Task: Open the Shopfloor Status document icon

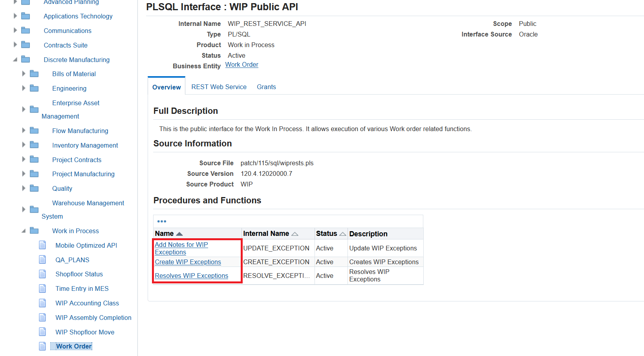Action: click(42, 274)
